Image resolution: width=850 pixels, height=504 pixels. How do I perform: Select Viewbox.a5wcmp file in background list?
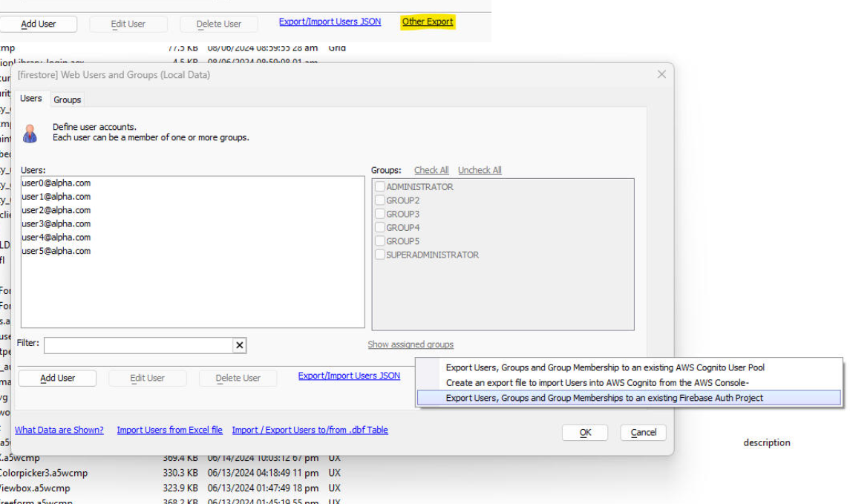pyautogui.click(x=35, y=488)
